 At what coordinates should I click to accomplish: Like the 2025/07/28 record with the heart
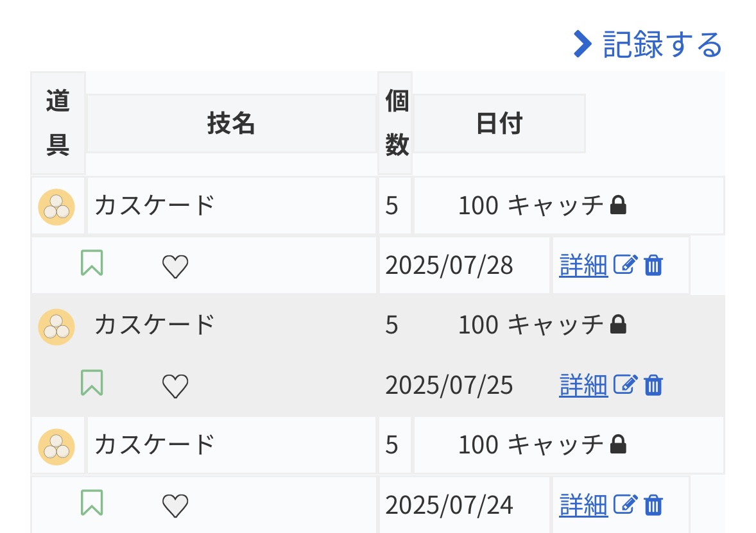175,266
